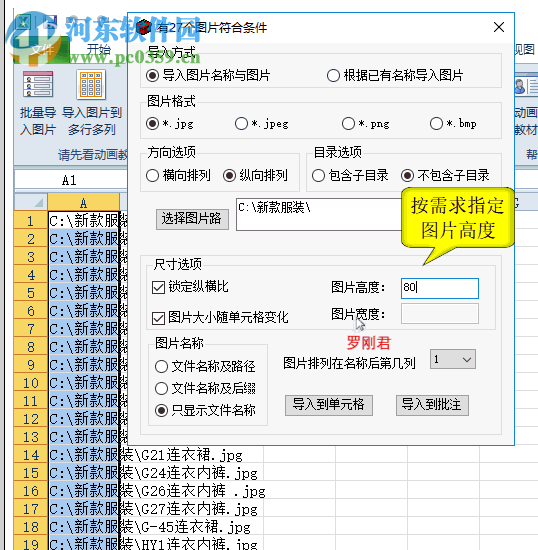Select row 17 header
Screen dimensions: 538x550
click(x=31, y=509)
